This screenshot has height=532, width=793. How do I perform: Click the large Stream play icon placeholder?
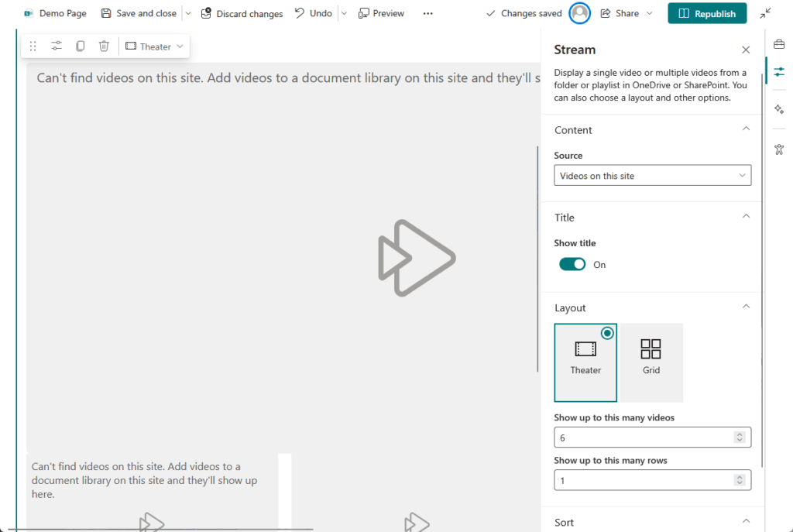tap(417, 258)
